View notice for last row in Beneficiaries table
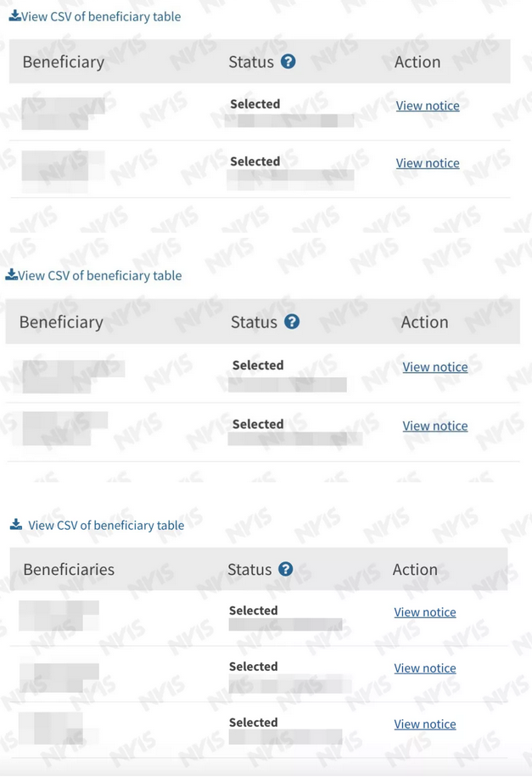The width and height of the screenshot is (532, 777). tap(425, 724)
